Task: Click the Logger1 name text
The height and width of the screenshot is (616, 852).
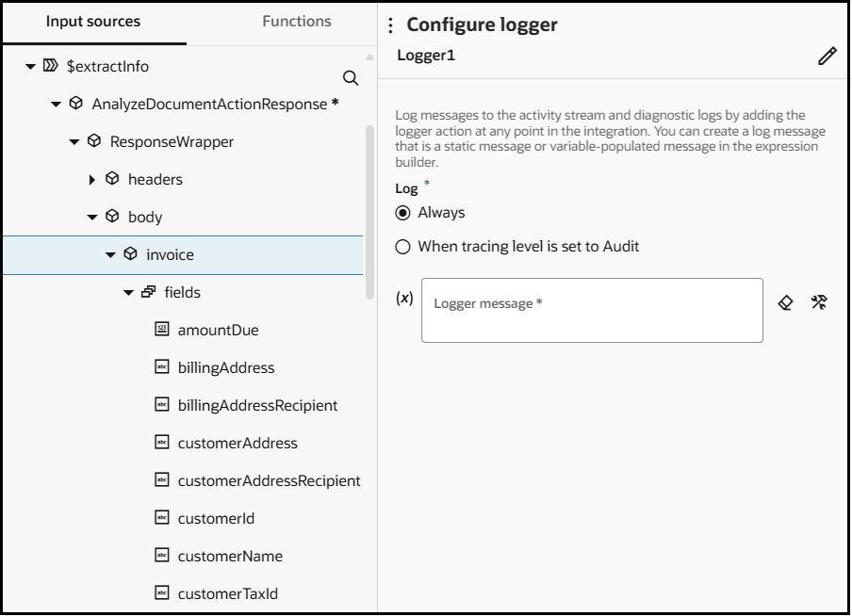Action: (x=426, y=56)
